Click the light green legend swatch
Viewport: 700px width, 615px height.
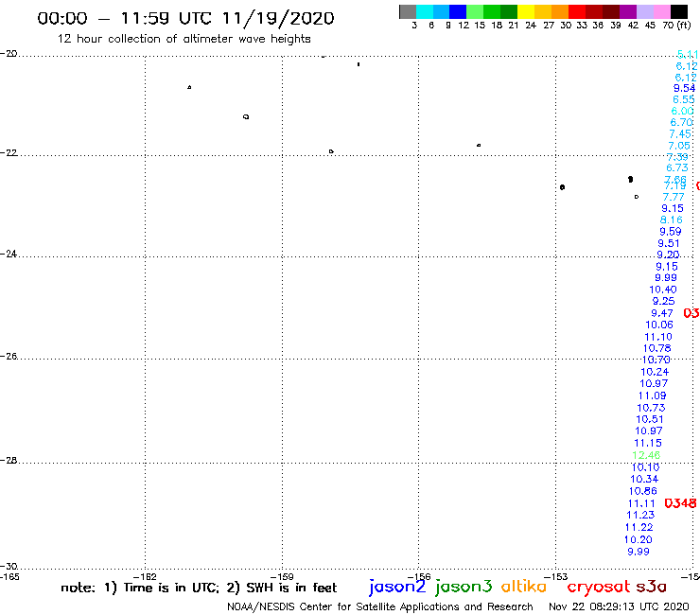click(x=475, y=11)
